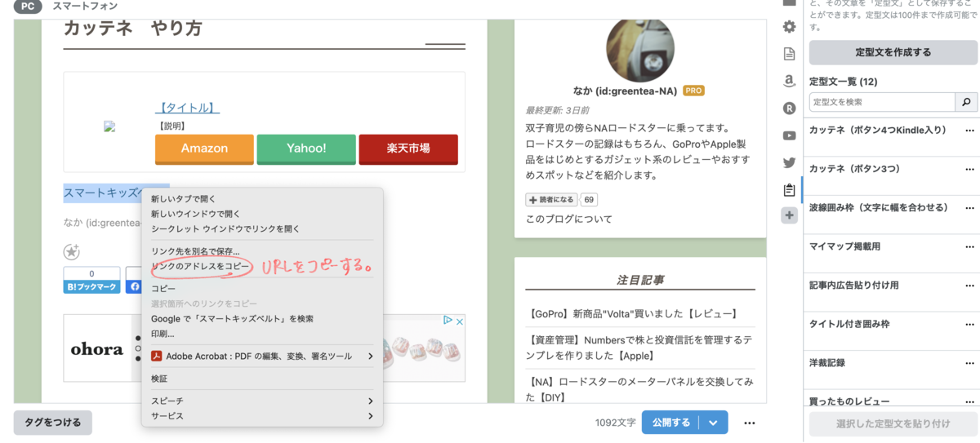Open the Amazon product insert tool
The width and height of the screenshot is (980, 443).
[789, 81]
